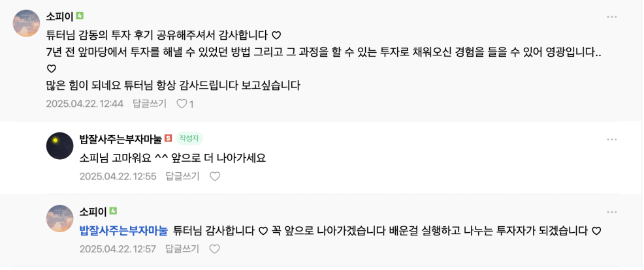The height and width of the screenshot is (270, 644).
Task: Click 답글쓰기 under the 12:44 comment
Action: click(150, 104)
